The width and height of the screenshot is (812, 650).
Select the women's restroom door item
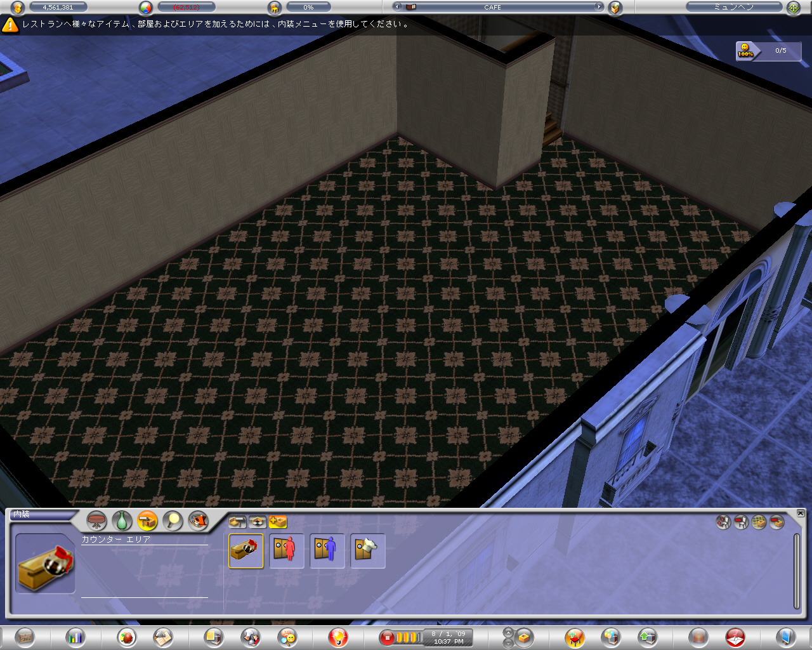tap(287, 550)
